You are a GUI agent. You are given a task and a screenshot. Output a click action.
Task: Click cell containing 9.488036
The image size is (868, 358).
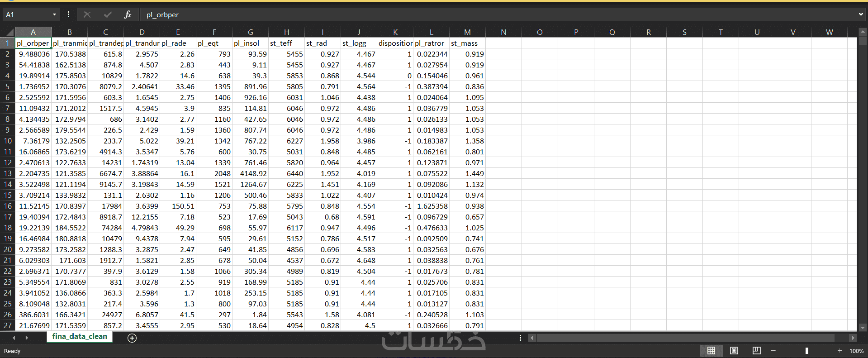click(33, 54)
